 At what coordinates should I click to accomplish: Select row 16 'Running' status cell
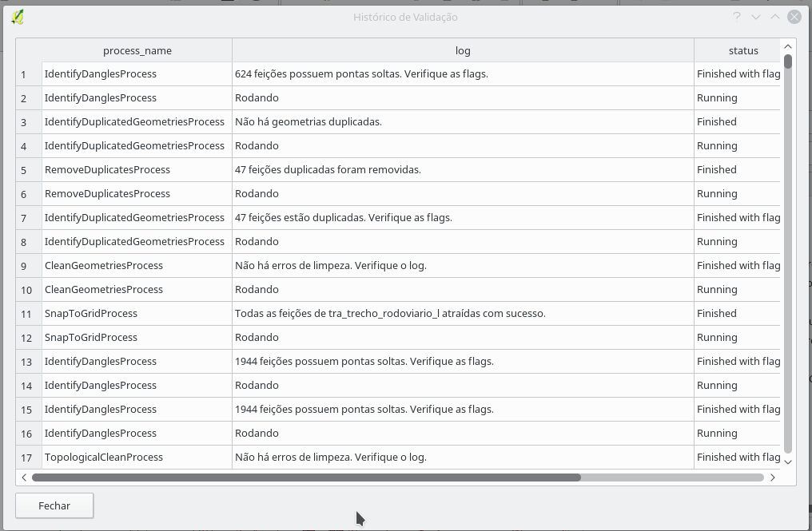(x=738, y=433)
